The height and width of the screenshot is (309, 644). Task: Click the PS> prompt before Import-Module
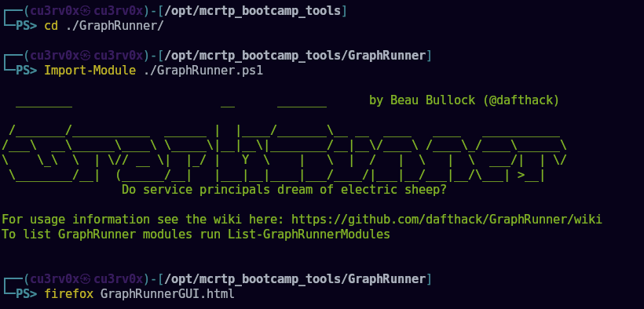26,70
